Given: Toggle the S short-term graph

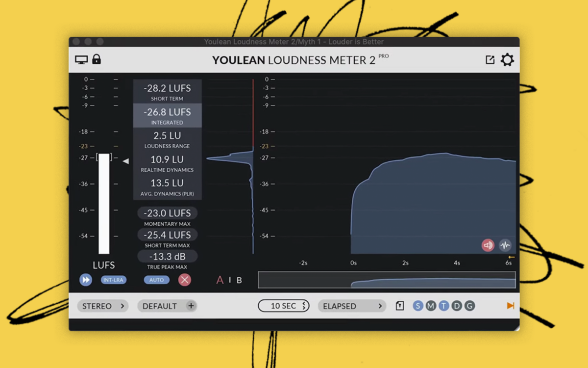Looking at the screenshot, I should click(418, 306).
